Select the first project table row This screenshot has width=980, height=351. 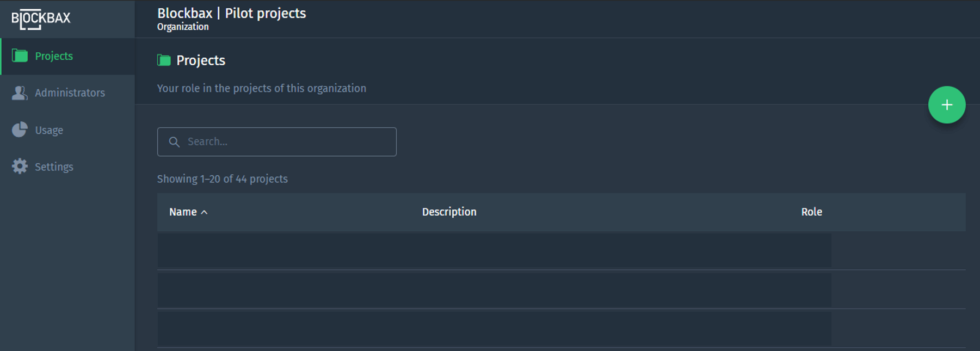494,251
